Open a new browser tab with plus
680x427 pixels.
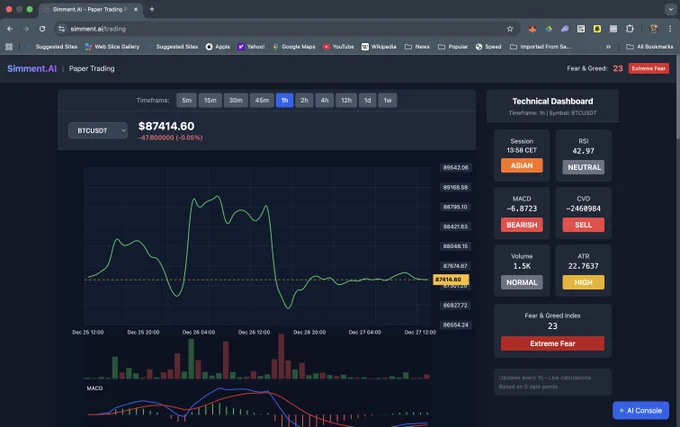pyautogui.click(x=152, y=9)
